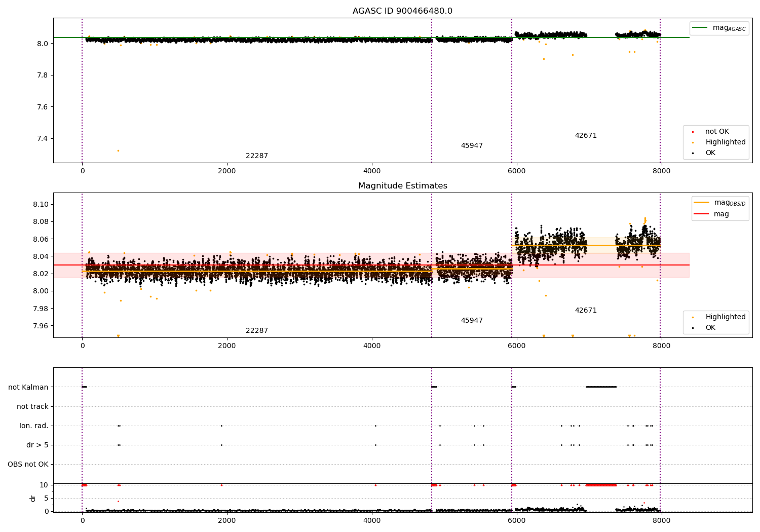760x532 pixels.
Task: Click the 8.04 y-tick in Magnitude Estimates
Action: pyautogui.click(x=40, y=256)
